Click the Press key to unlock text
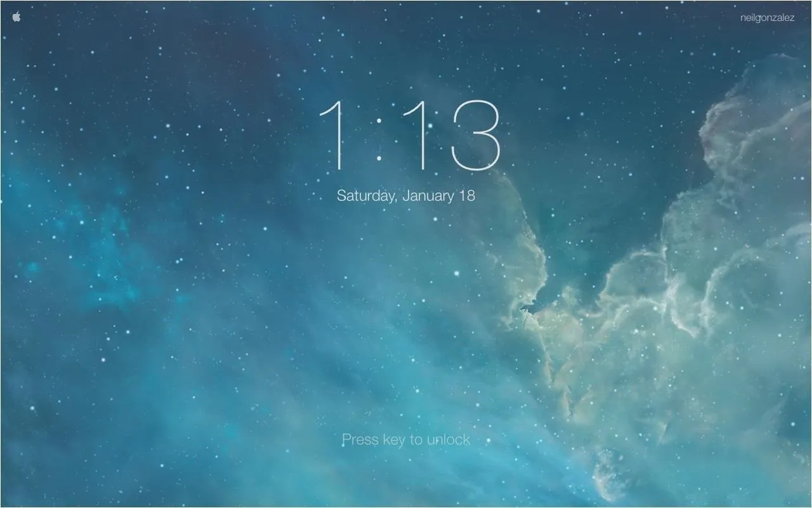 coord(406,439)
